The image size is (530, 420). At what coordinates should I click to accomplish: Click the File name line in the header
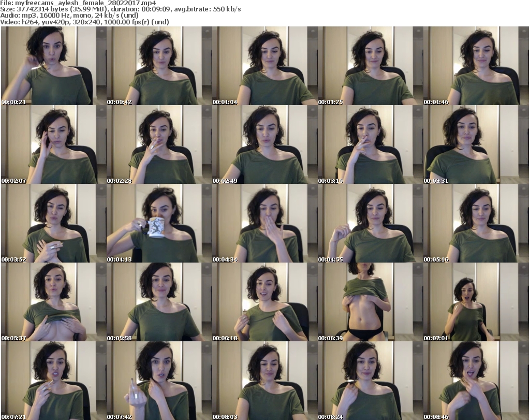click(x=78, y=3)
